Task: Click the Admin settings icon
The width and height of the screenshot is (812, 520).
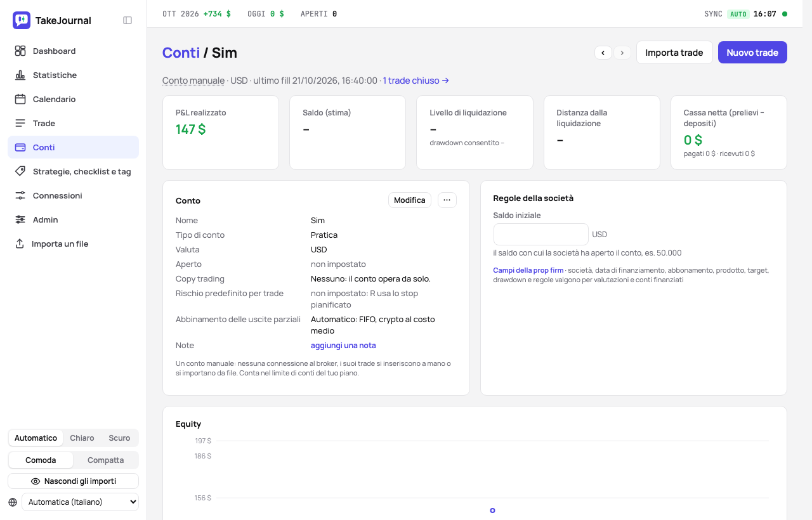Action: (x=20, y=219)
